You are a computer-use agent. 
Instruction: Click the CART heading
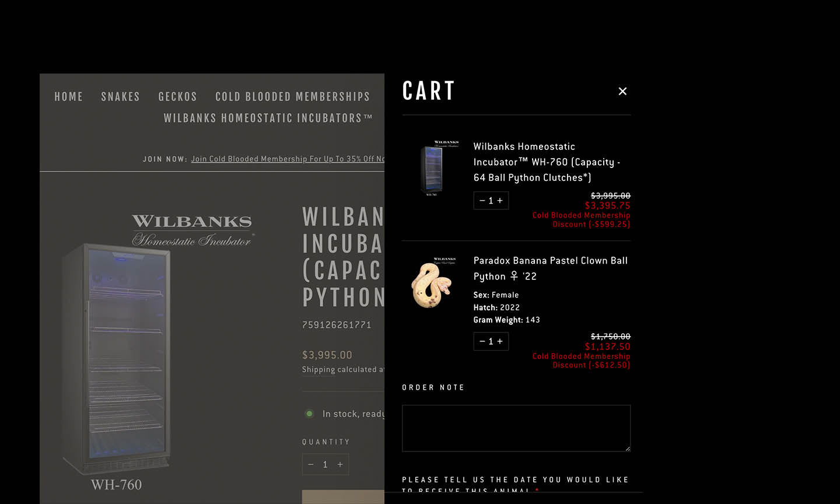pos(429,91)
